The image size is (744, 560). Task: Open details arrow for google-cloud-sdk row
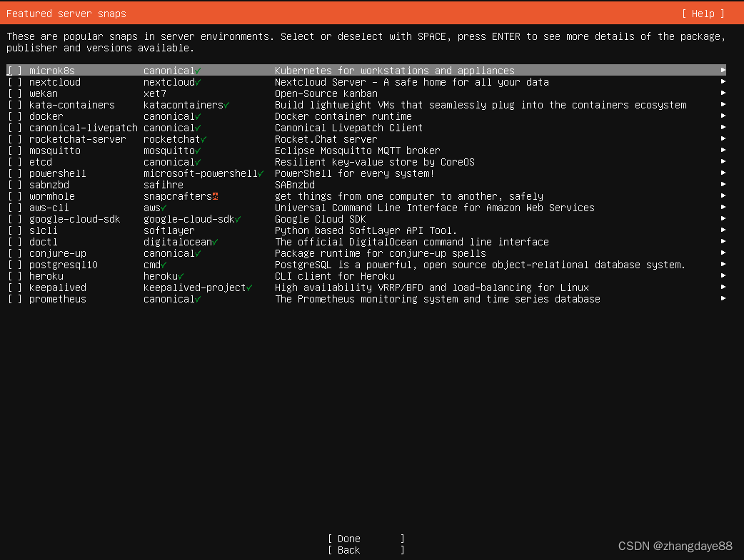point(723,218)
